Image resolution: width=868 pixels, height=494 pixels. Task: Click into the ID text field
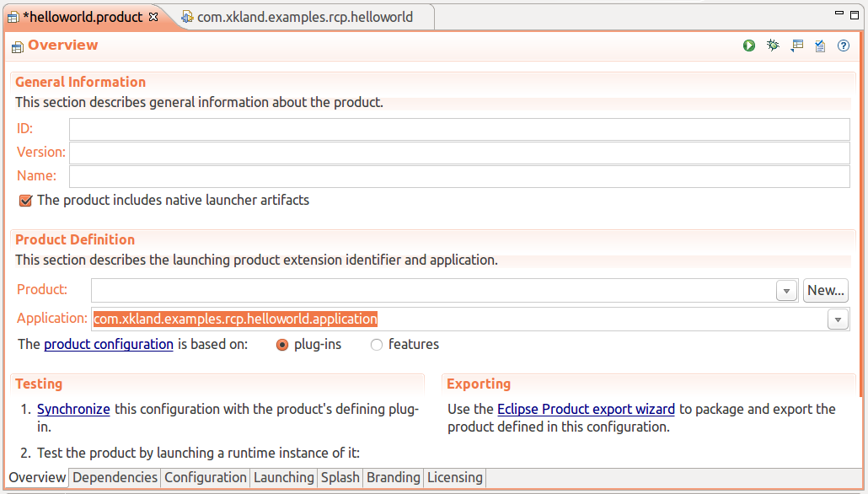click(459, 129)
